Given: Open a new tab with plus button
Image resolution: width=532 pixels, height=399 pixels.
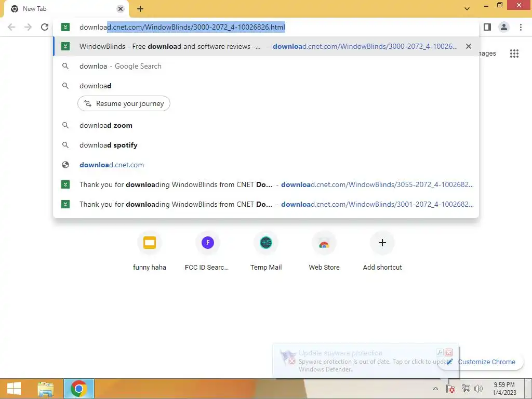Looking at the screenshot, I should [140, 9].
